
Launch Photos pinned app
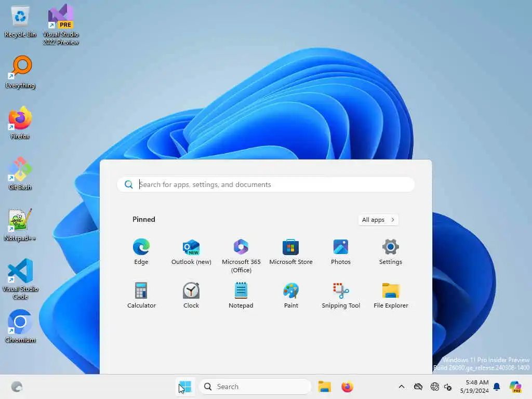point(341,252)
